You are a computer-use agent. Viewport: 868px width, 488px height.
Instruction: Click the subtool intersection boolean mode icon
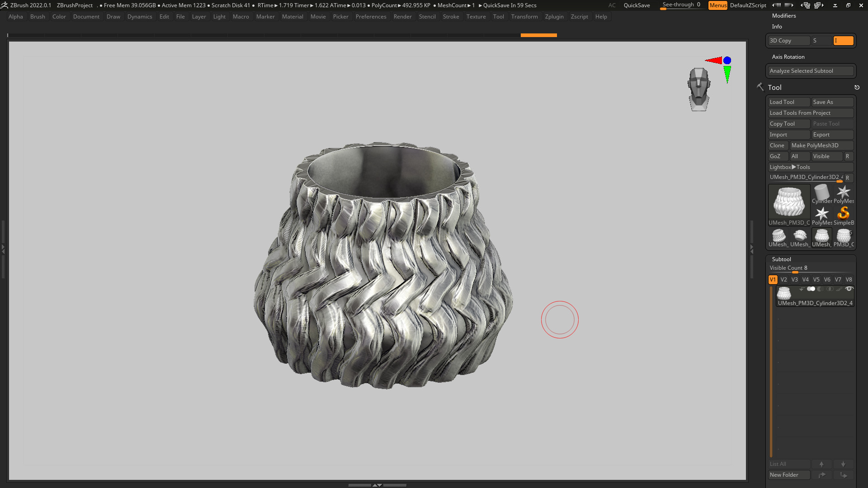pos(830,289)
